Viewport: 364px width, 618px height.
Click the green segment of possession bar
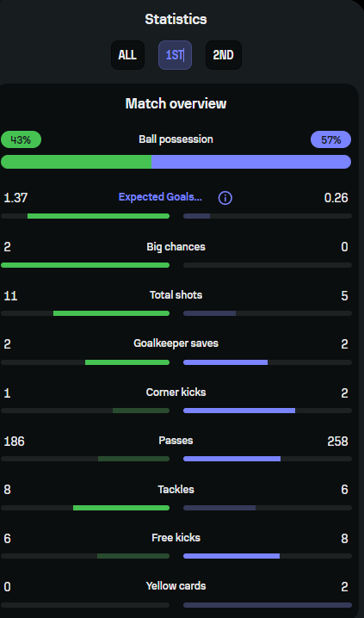76,162
